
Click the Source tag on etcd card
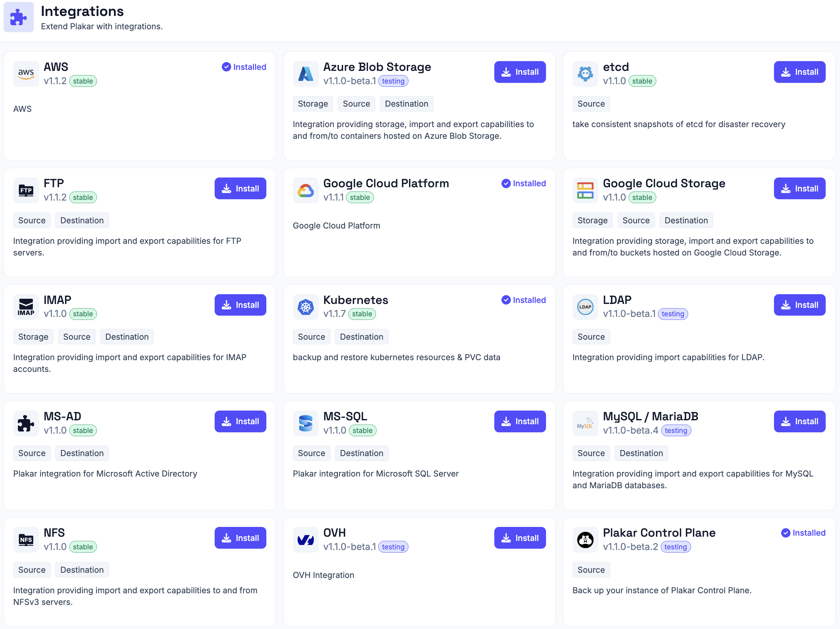tap(591, 104)
